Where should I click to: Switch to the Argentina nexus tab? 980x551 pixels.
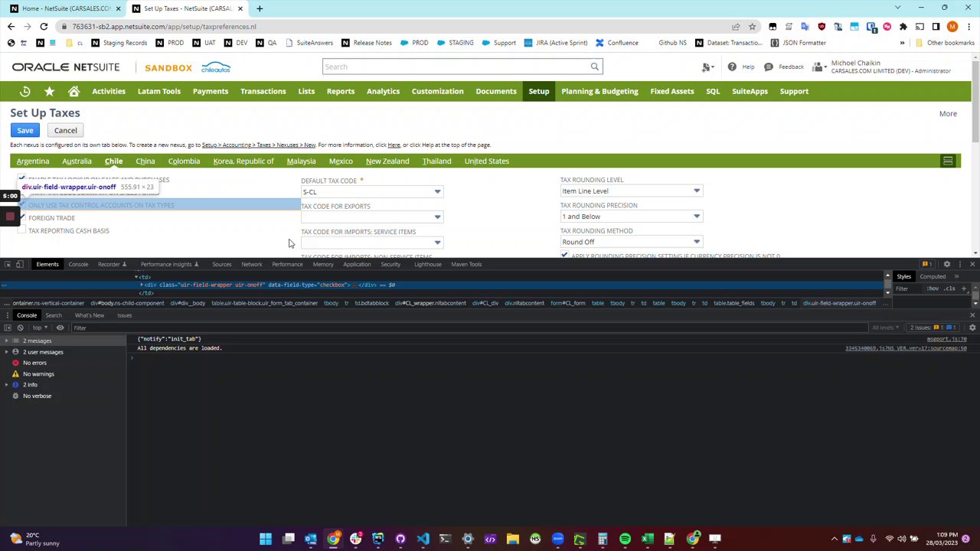pyautogui.click(x=33, y=161)
